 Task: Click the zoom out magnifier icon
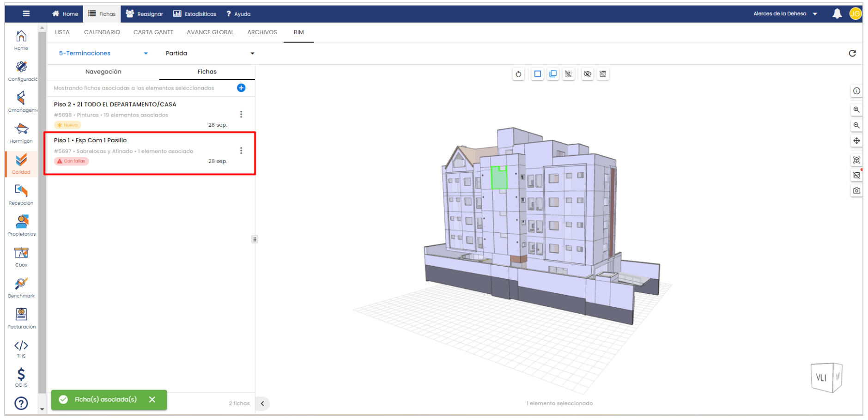[856, 126]
